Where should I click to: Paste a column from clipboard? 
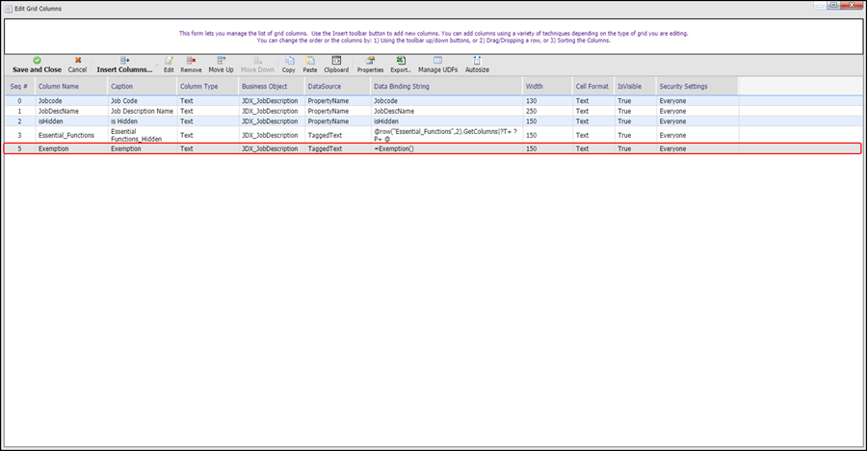click(x=309, y=65)
